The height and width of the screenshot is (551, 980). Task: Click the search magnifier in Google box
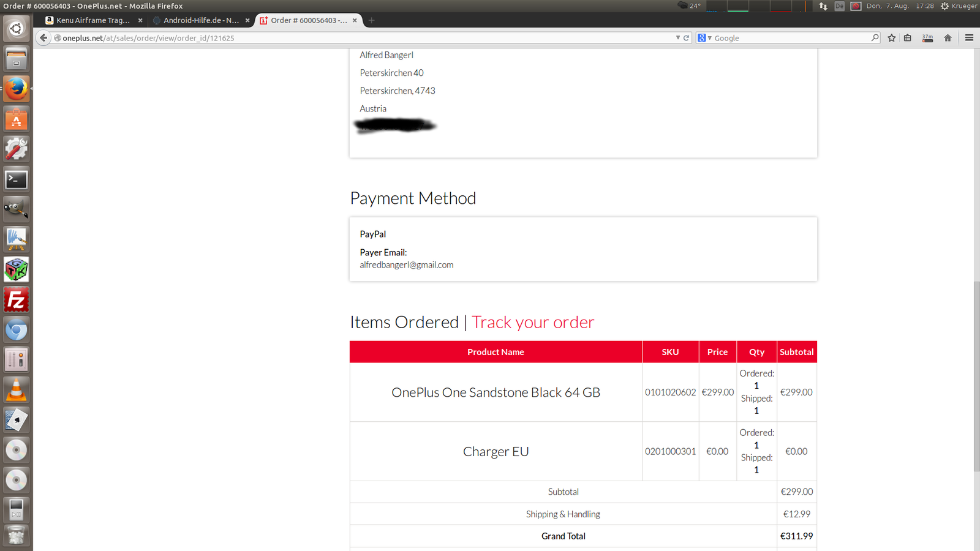[x=875, y=38]
